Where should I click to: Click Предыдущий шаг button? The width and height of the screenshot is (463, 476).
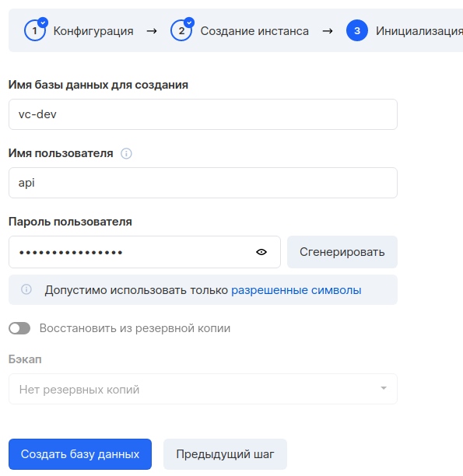(x=225, y=454)
